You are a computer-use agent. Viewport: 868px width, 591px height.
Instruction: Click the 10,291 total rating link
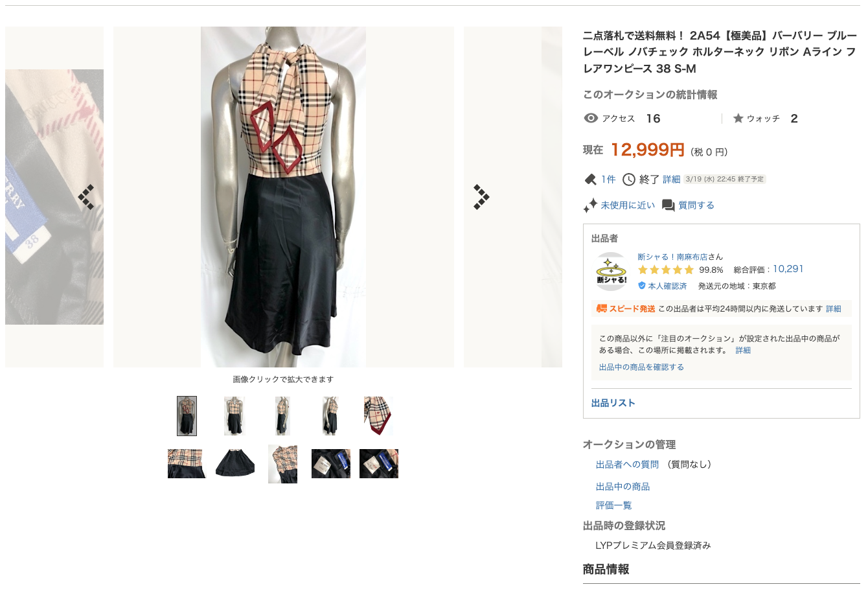pos(788,269)
